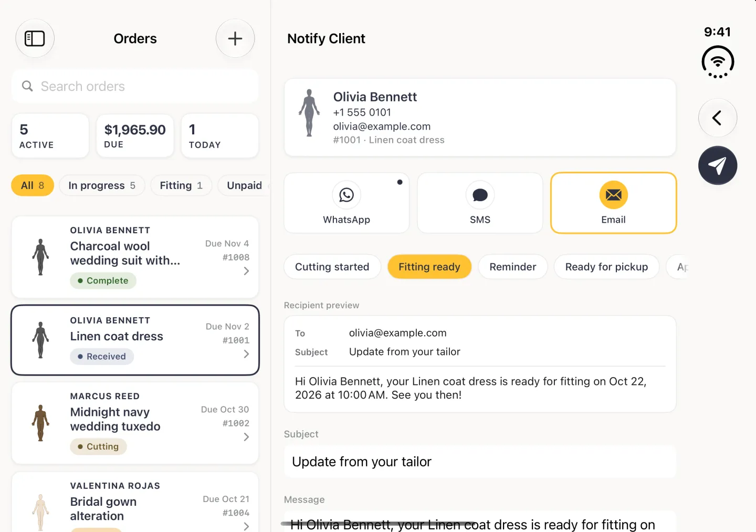Choose the Fitting ready template

click(x=429, y=267)
